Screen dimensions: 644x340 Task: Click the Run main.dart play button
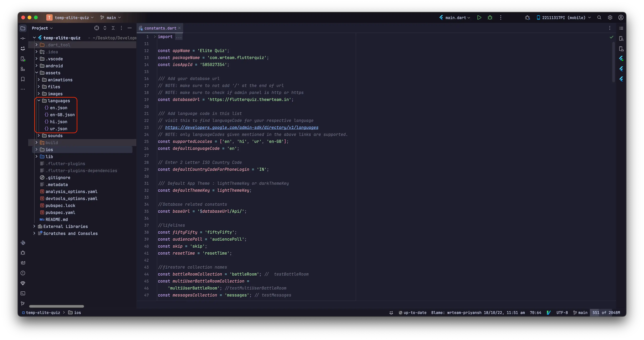coord(479,17)
